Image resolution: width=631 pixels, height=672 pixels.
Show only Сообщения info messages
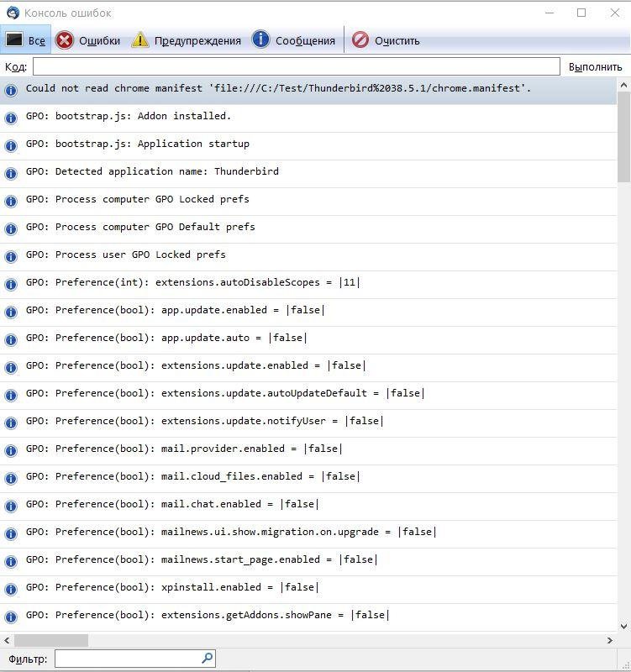[x=294, y=40]
